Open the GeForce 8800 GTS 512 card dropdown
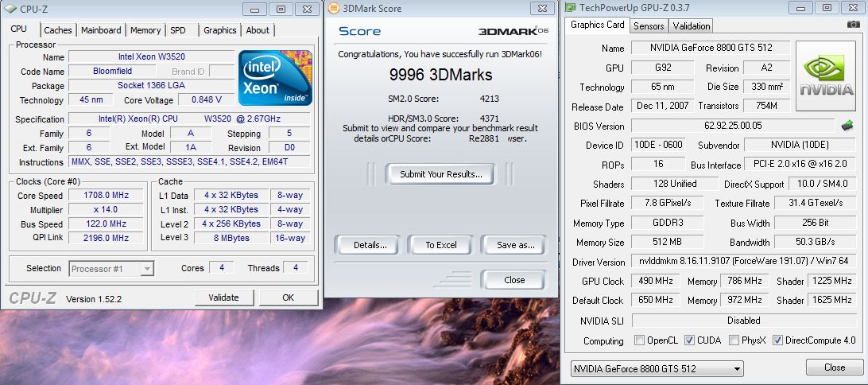The width and height of the screenshot is (868, 385). [x=657, y=368]
